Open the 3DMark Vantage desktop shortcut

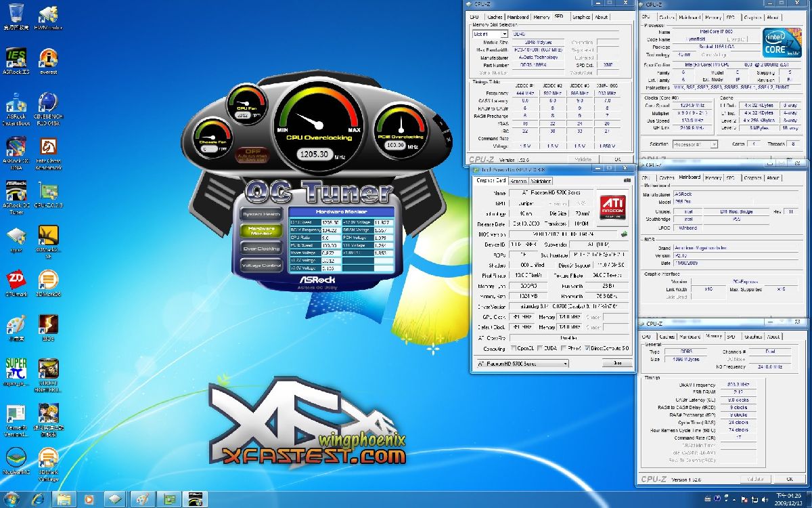tap(48, 464)
